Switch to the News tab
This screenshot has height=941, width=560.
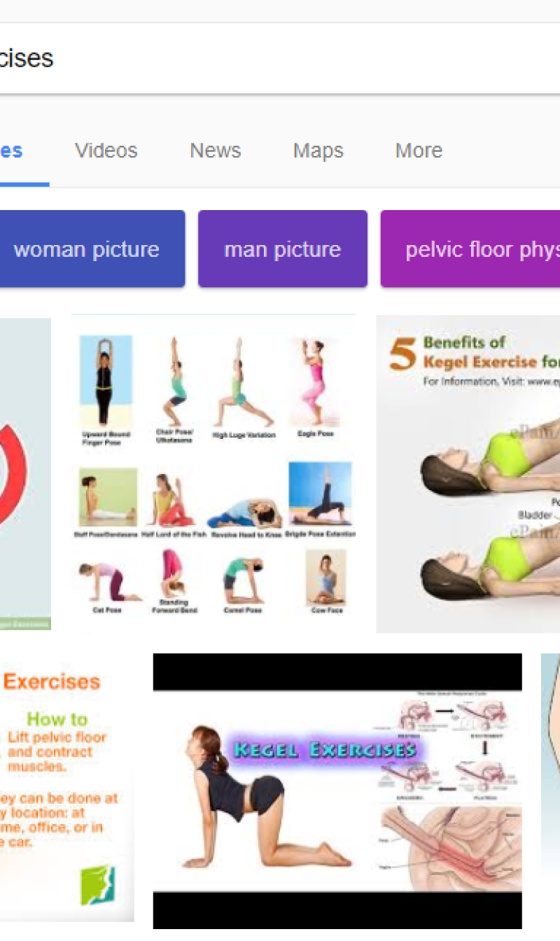tap(215, 151)
